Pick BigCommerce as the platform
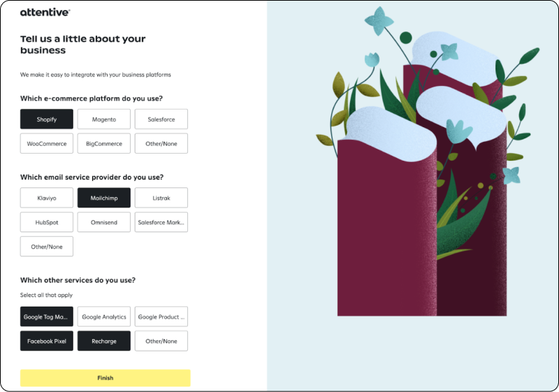 coord(103,143)
